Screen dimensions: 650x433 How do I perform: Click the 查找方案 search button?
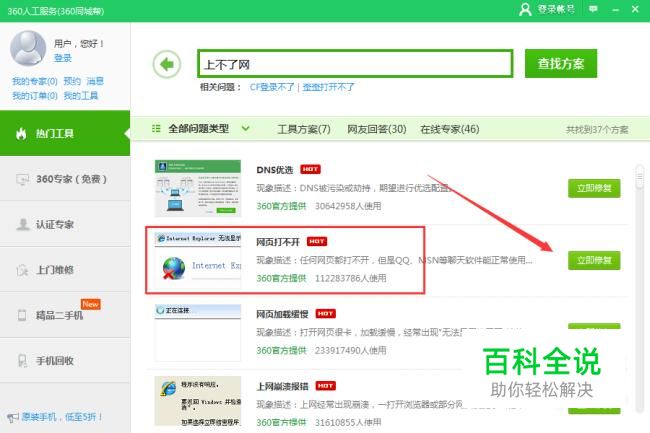pyautogui.click(x=561, y=63)
